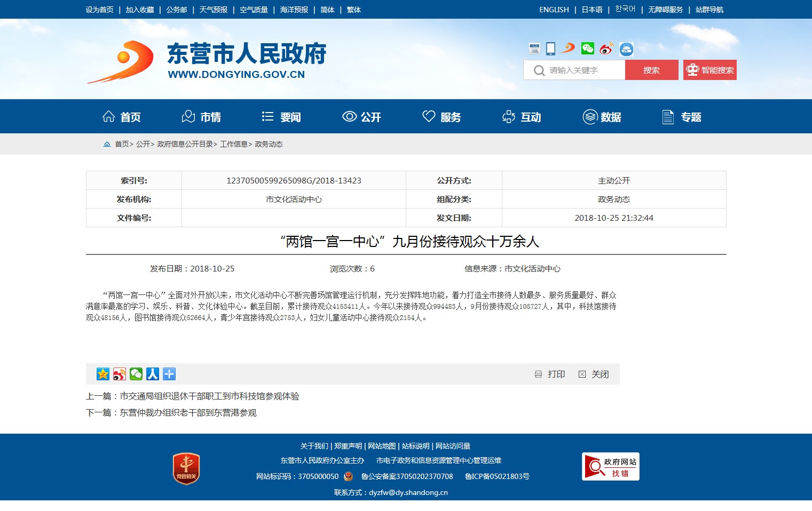The height and width of the screenshot is (511, 812).
Task: Open previous article about 市交通局 visit
Action: click(209, 396)
